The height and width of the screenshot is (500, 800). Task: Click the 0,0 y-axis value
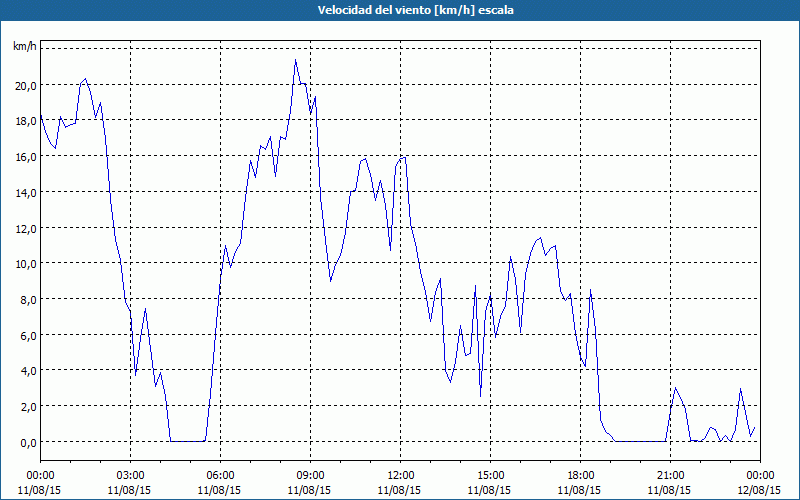coord(28,443)
